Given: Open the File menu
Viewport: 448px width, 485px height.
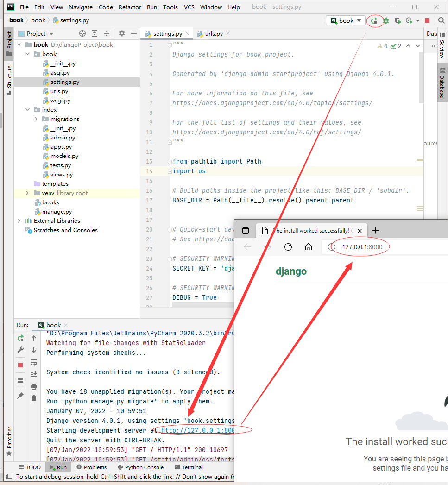Looking at the screenshot, I should coord(24,7).
